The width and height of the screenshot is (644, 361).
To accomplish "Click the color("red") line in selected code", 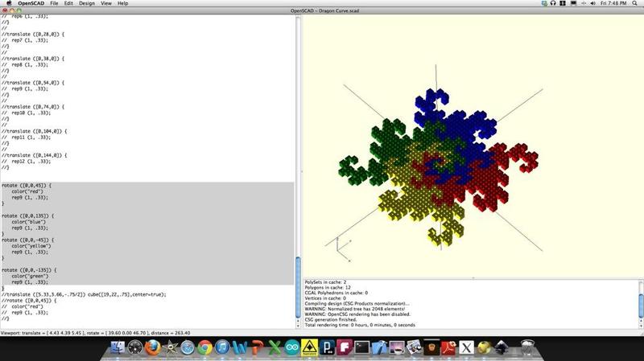I will (27, 191).
